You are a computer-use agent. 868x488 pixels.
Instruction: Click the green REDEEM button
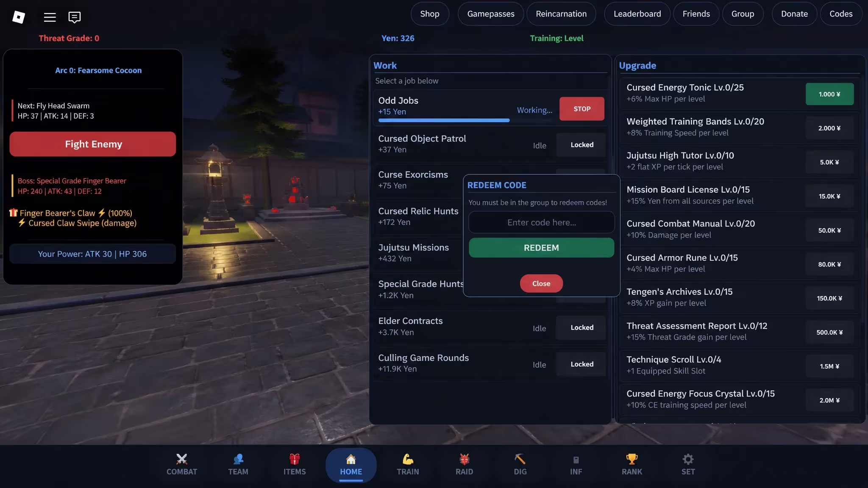(541, 248)
